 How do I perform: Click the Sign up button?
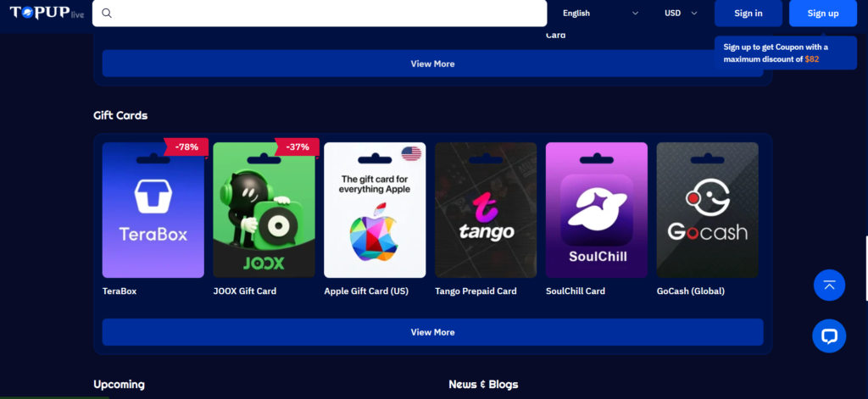coord(822,14)
